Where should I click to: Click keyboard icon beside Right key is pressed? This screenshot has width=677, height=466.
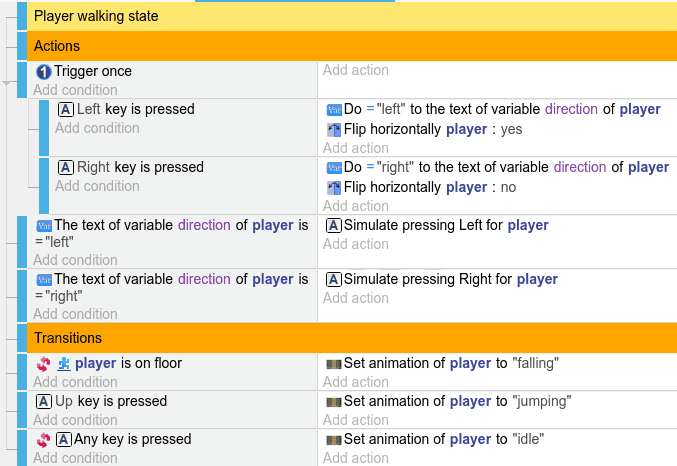(66, 168)
